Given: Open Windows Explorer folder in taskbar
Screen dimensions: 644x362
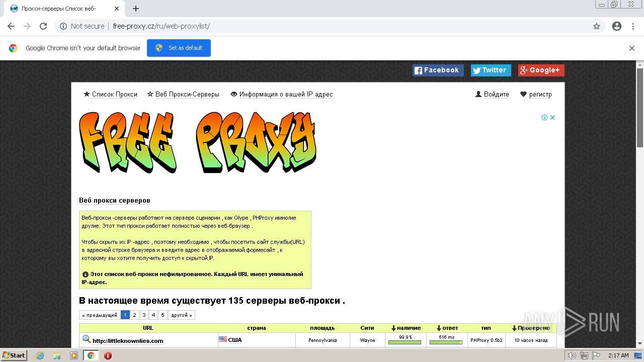Looking at the screenshot, I should coord(57,355).
